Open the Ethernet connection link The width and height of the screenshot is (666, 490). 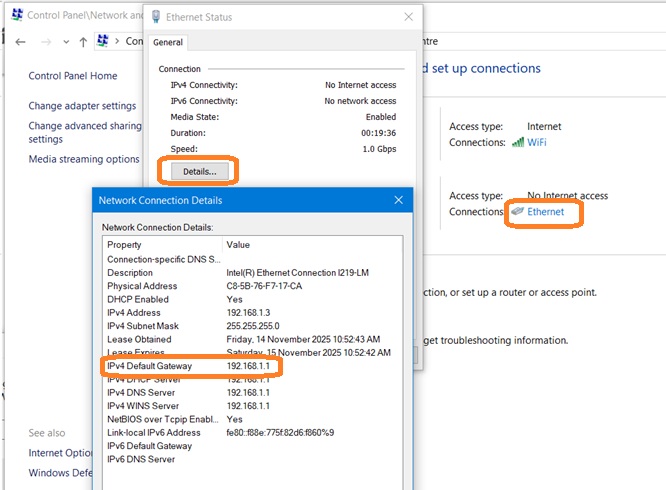pos(546,212)
